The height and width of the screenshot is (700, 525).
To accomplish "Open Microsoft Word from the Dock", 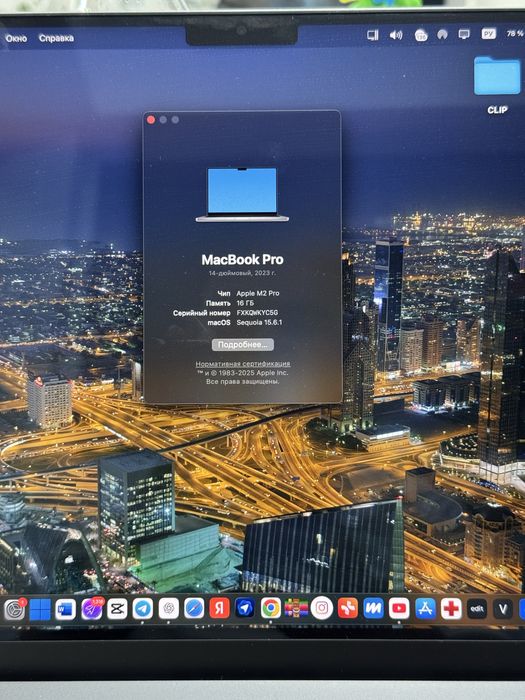I will tap(66, 609).
